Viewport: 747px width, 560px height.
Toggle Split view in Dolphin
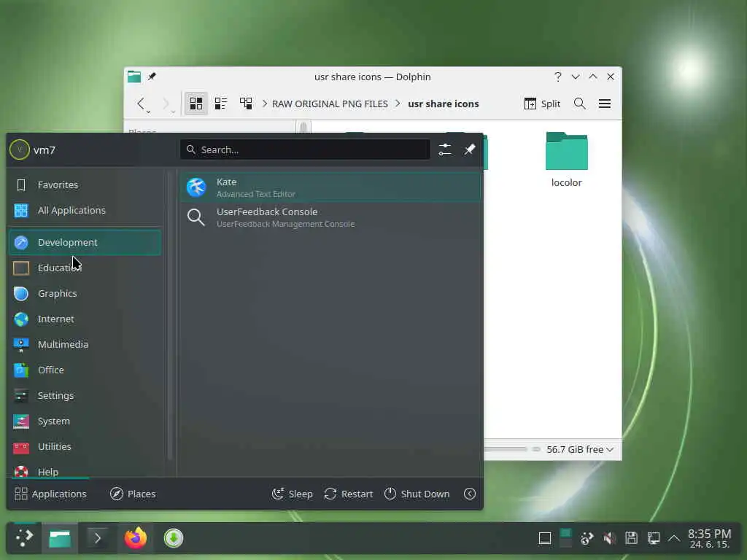pos(542,104)
